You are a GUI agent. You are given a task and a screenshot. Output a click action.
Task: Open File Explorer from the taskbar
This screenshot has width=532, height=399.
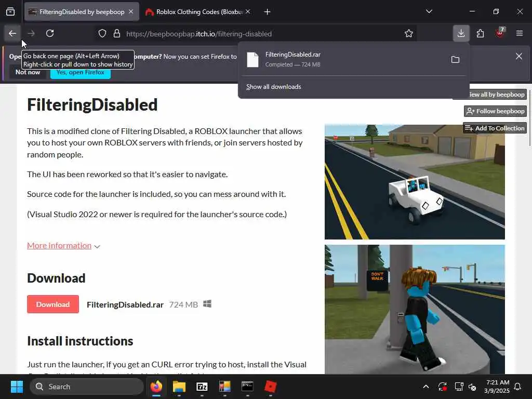179,387
